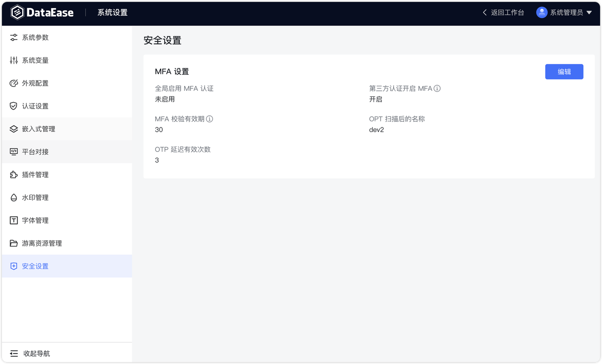Open 水印管理 via its droplet icon
The image size is (602, 364).
click(x=14, y=198)
